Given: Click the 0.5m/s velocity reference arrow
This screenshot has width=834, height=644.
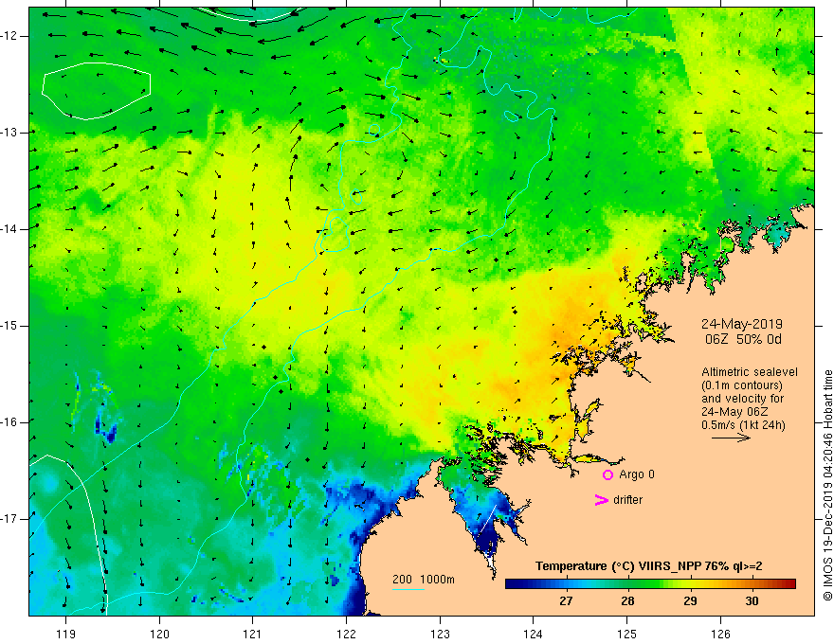Looking at the screenshot, I should point(731,438).
